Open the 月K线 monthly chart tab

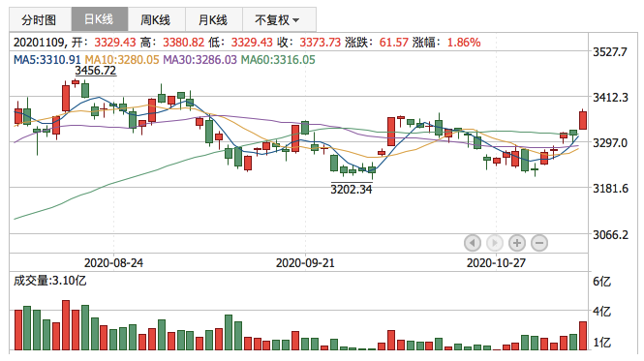[214, 19]
